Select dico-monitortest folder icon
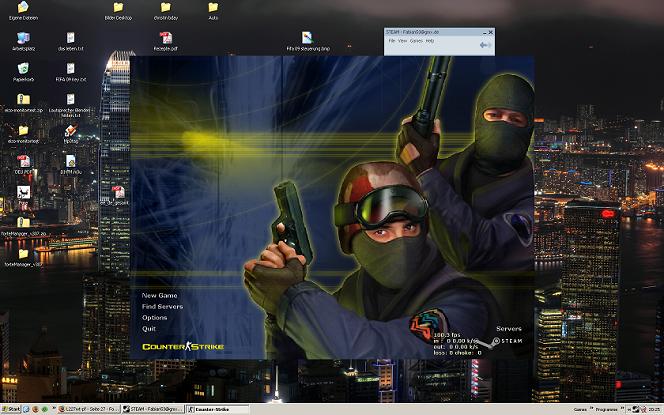This screenshot has height=415, width=664. pyautogui.click(x=23, y=133)
